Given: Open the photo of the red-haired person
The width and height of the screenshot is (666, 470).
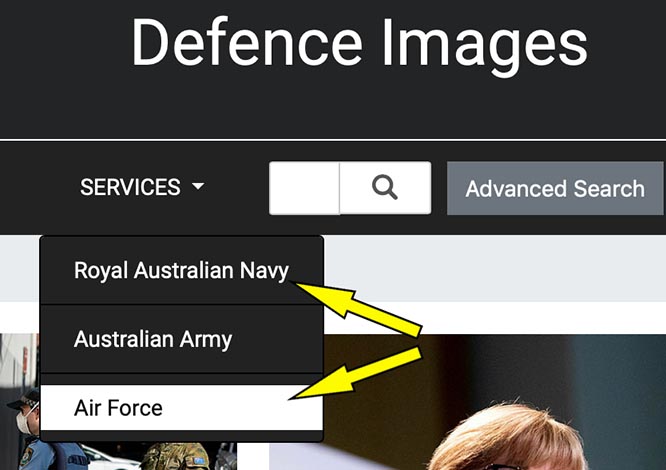Looking at the screenshot, I should click(x=467, y=402).
